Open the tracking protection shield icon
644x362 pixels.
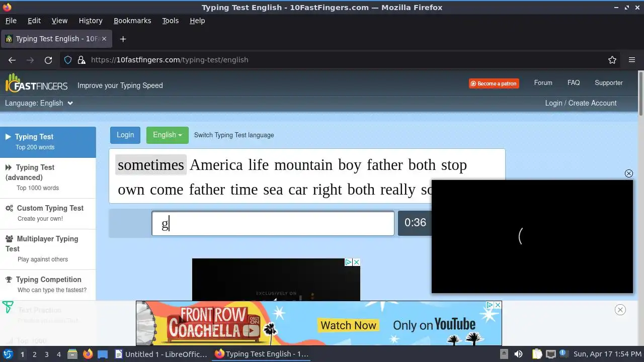(68, 60)
